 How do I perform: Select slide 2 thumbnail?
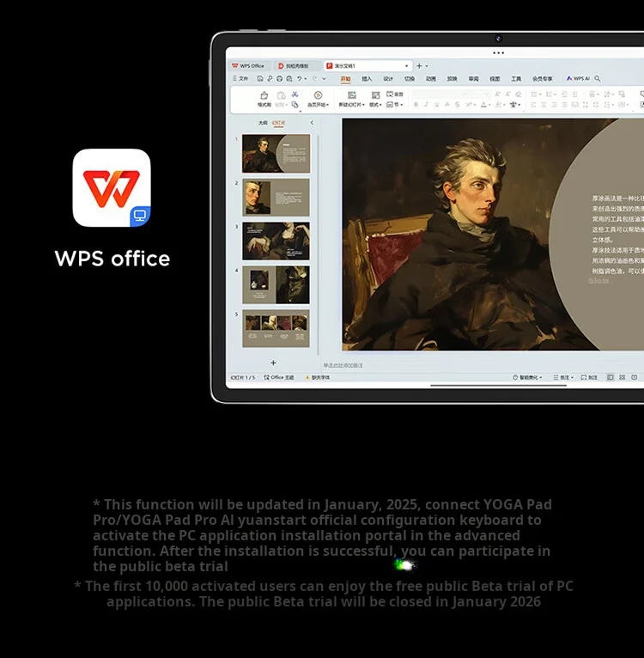(276, 198)
